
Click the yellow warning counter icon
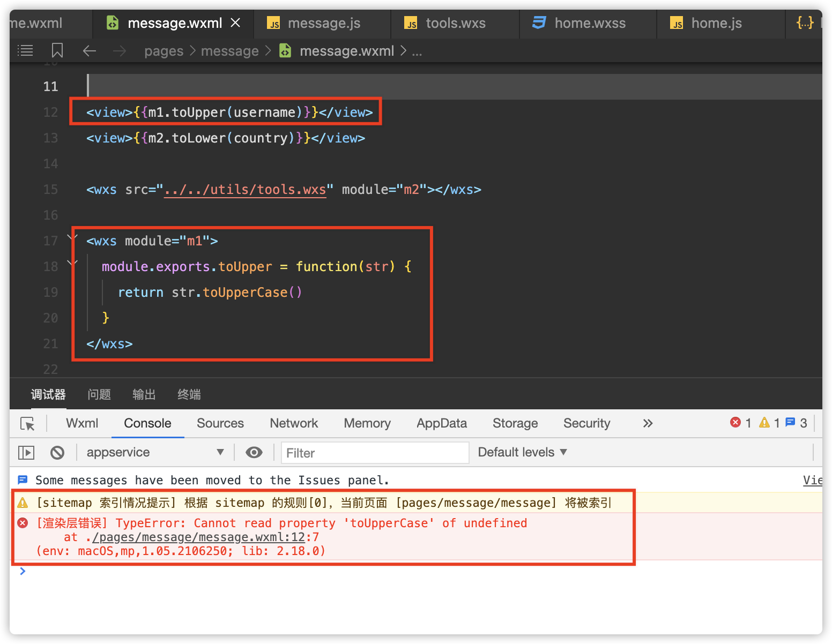tap(764, 422)
